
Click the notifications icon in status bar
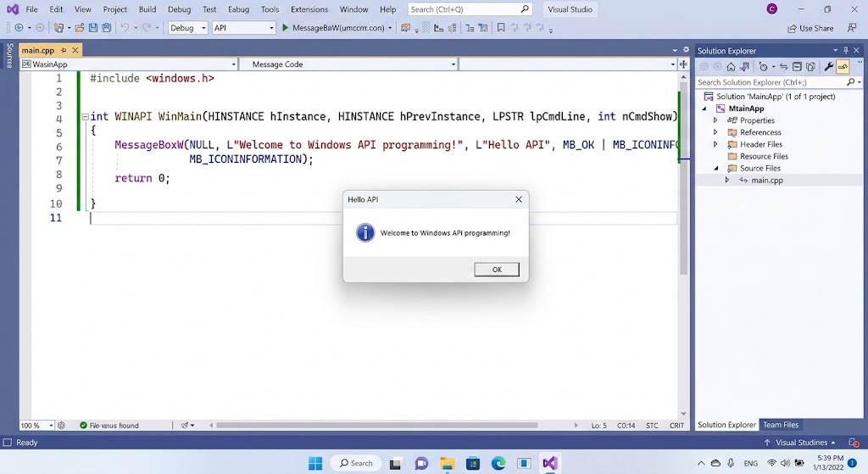click(853, 443)
